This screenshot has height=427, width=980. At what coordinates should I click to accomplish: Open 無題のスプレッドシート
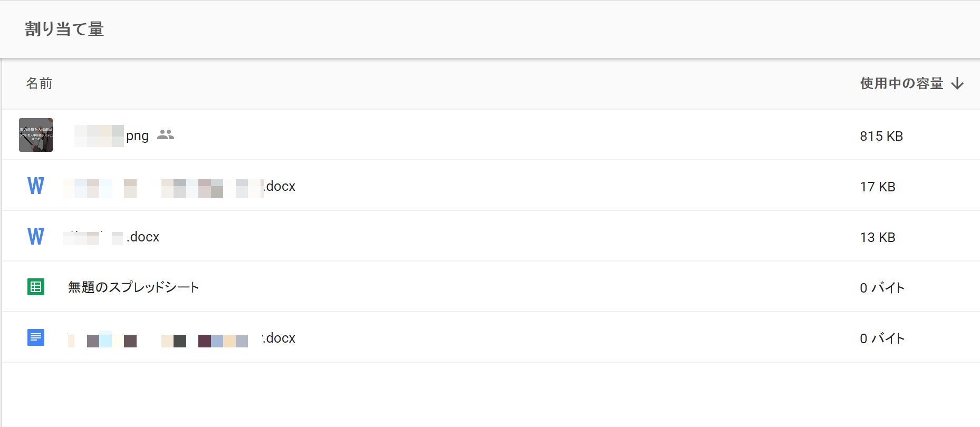133,287
